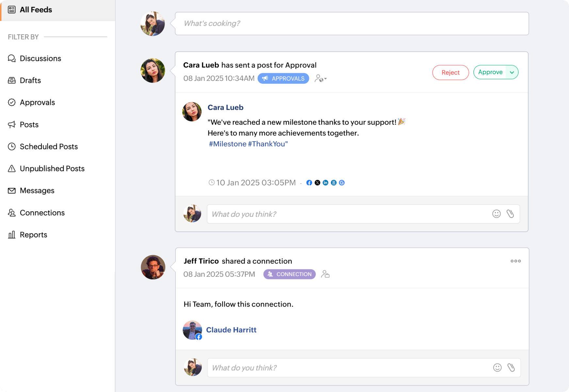Open the three-dot menu on Jeff's post

click(515, 261)
